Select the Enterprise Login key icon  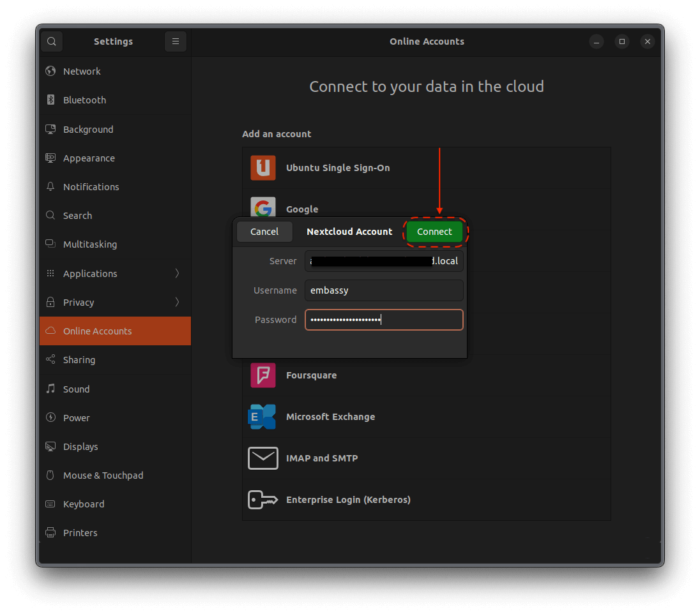point(263,500)
